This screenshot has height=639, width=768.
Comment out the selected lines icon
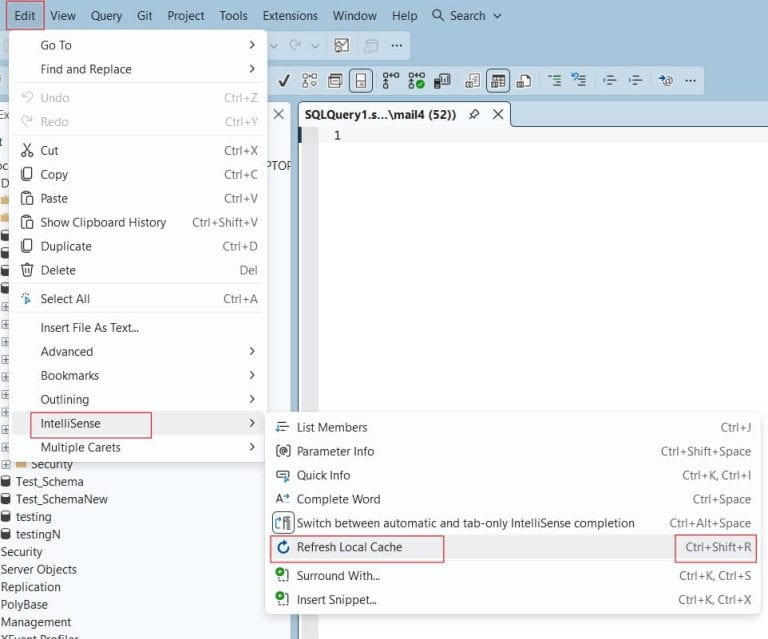click(x=554, y=80)
